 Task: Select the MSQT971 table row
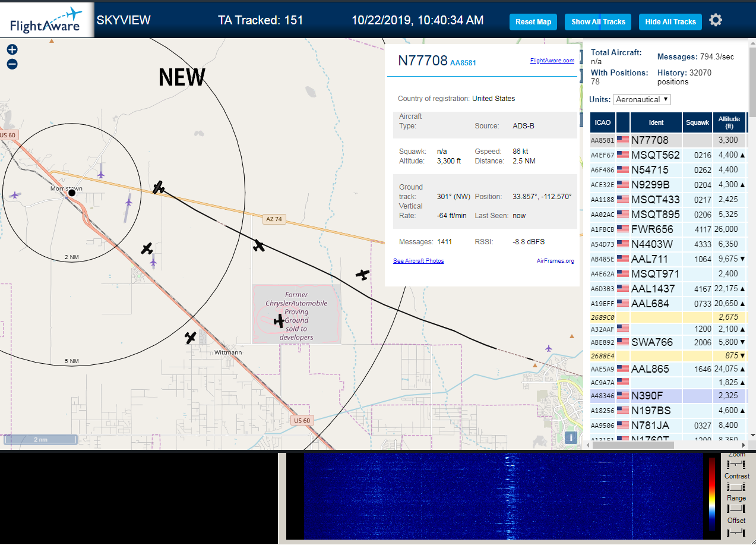tap(668, 274)
